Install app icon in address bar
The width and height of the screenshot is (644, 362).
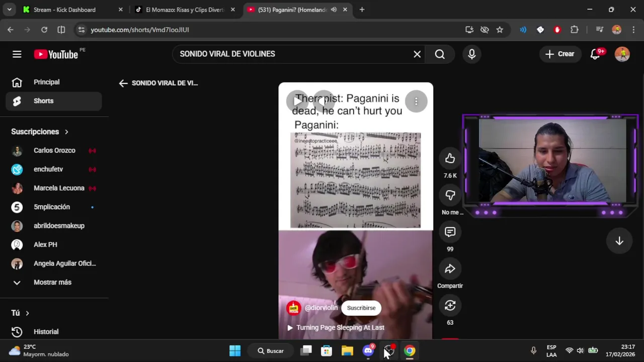[469, 30]
